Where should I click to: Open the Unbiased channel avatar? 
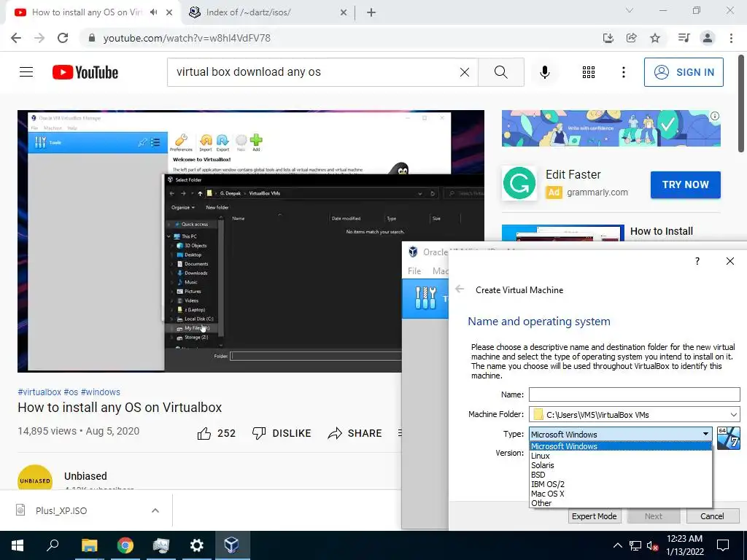(x=35, y=478)
